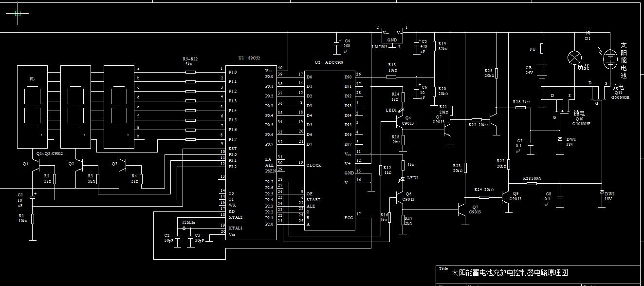Click the C4 capacitor label
The image size is (644, 286).
coord(347,41)
